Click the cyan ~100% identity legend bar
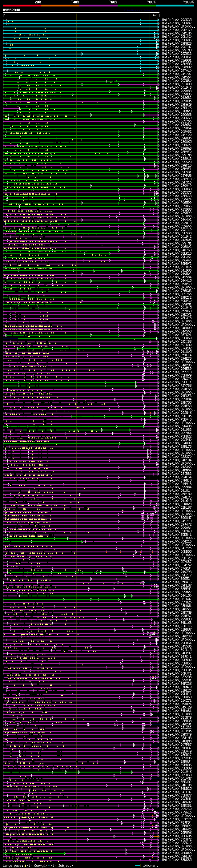197x868 pixels. pos(175,6)
